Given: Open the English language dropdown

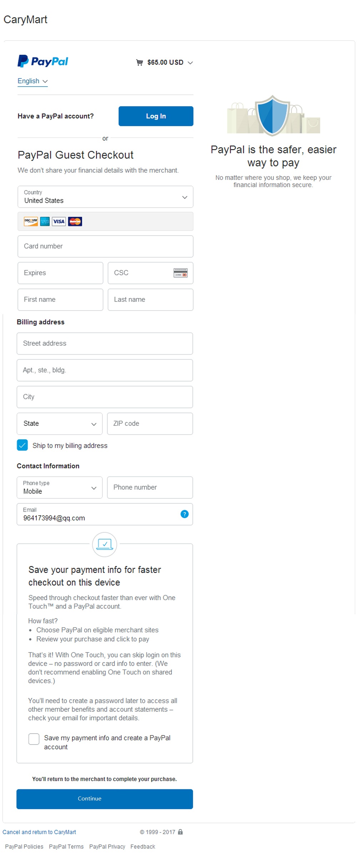Looking at the screenshot, I should [x=32, y=81].
